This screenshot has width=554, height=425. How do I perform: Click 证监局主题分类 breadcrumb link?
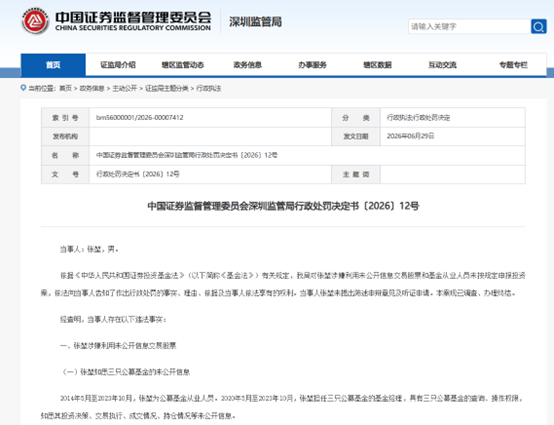pos(166,88)
